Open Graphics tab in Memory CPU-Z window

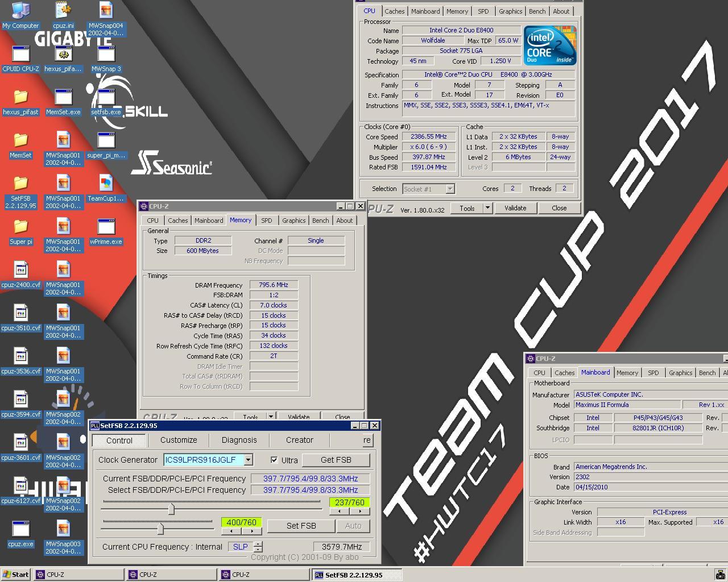tap(293, 221)
